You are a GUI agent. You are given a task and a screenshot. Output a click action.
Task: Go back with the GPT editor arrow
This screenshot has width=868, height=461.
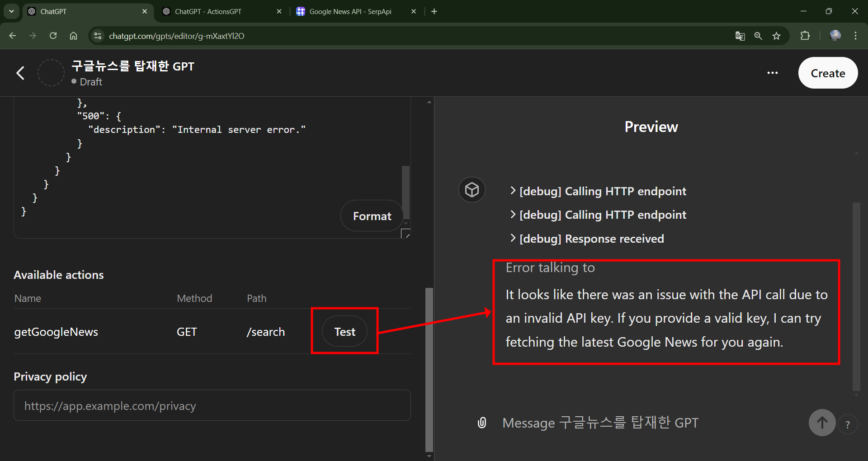(20, 73)
